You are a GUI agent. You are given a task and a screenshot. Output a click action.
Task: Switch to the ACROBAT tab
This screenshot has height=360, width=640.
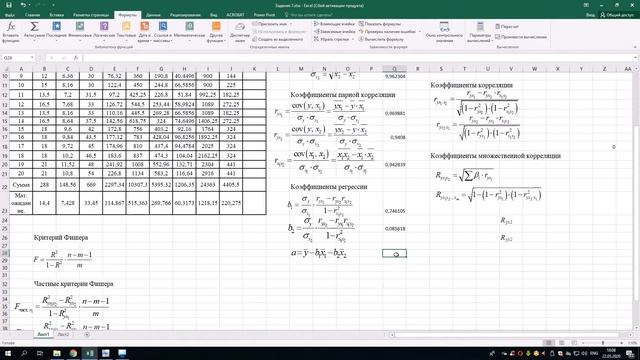click(x=235, y=15)
